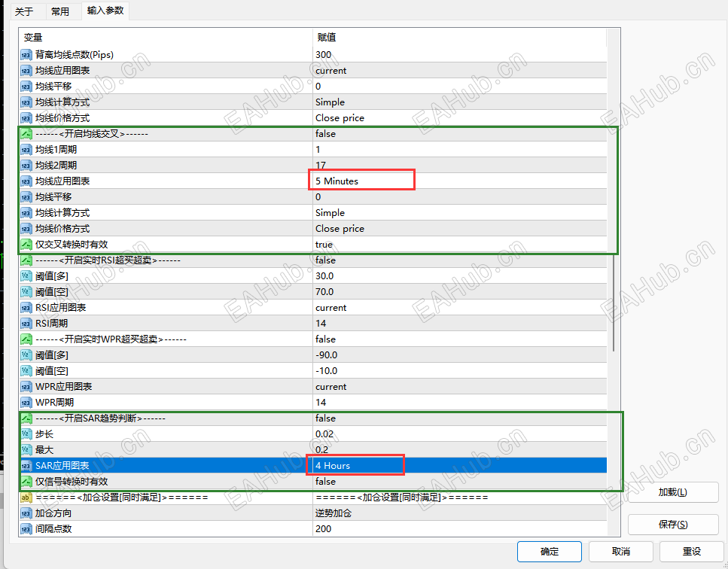Image resolution: width=728 pixels, height=569 pixels.
Task: Switch to the 常用 tab
Action: pyautogui.click(x=60, y=11)
